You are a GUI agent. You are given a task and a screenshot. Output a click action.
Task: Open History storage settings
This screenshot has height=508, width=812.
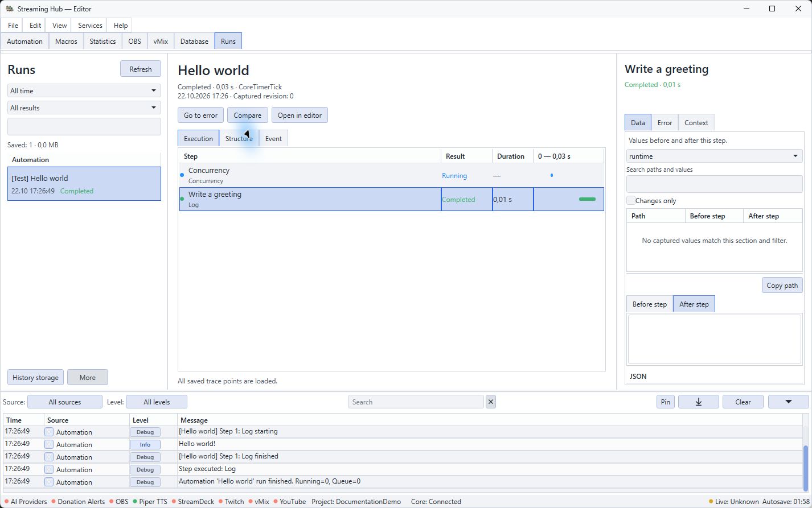[x=35, y=377]
